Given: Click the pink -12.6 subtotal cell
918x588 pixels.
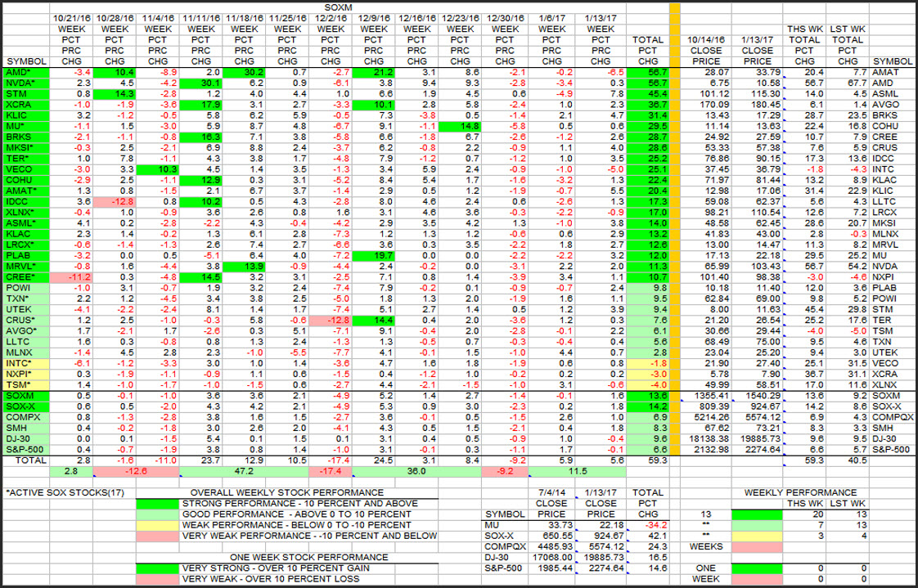Looking at the screenshot, I should (x=136, y=471).
